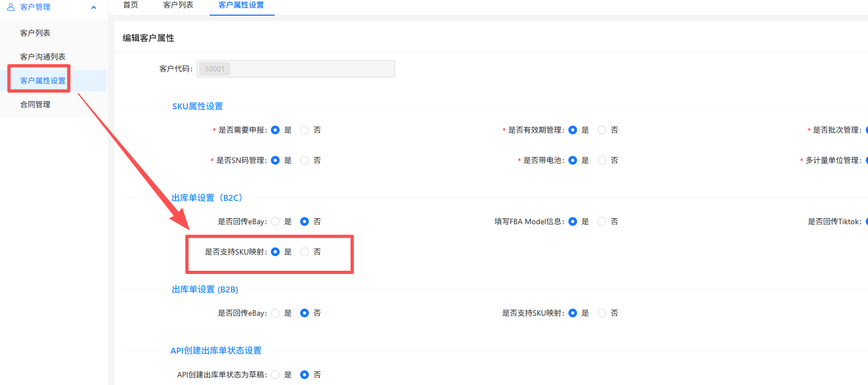The height and width of the screenshot is (385, 868).
Task: Switch to the 客户列表 tab
Action: pyautogui.click(x=178, y=5)
